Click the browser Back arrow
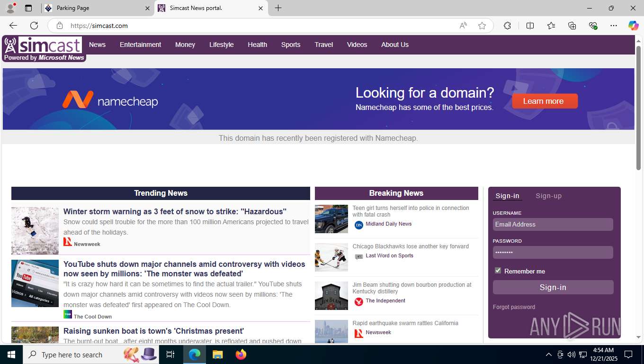644x364 pixels. [13, 26]
